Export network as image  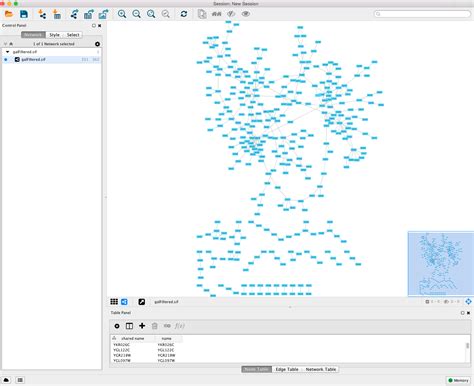103,14
